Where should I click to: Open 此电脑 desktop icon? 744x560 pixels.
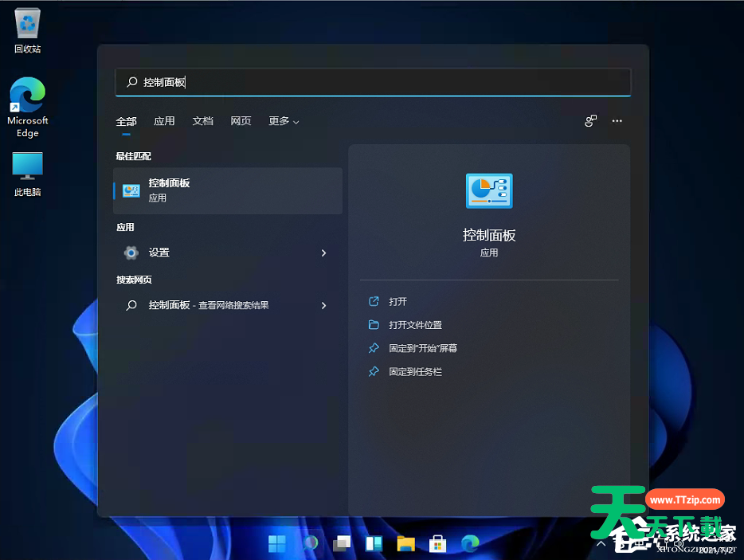point(28,174)
